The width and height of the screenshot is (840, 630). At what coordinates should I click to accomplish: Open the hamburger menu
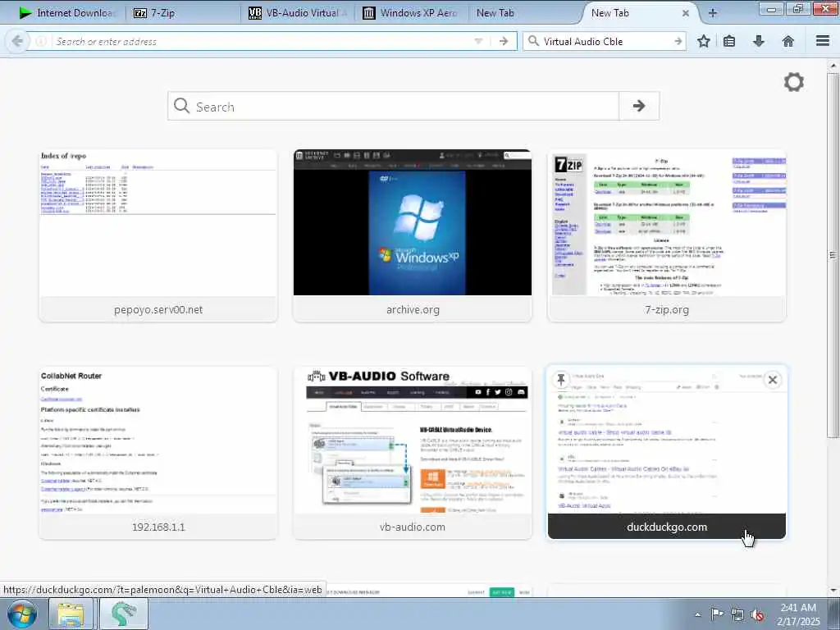click(x=823, y=41)
